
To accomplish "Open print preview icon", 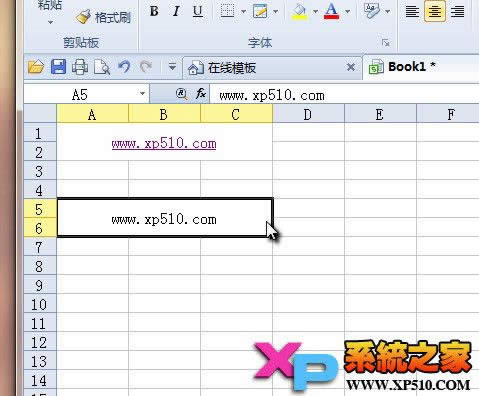I will click(x=102, y=67).
